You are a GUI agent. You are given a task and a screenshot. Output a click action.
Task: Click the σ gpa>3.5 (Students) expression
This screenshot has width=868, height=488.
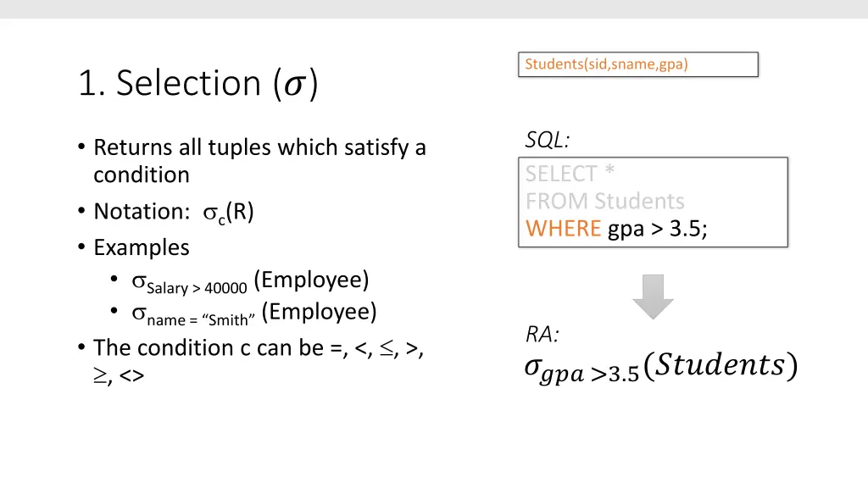[x=661, y=366]
